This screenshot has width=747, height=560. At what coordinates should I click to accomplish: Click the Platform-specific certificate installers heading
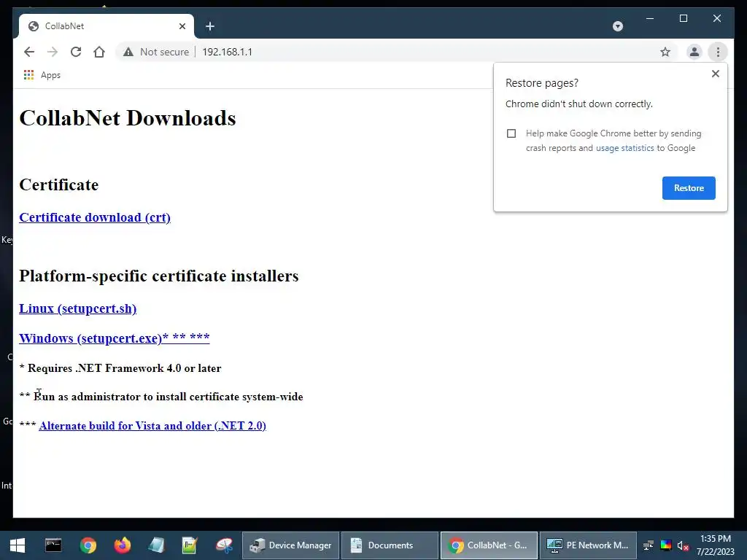coord(158,276)
